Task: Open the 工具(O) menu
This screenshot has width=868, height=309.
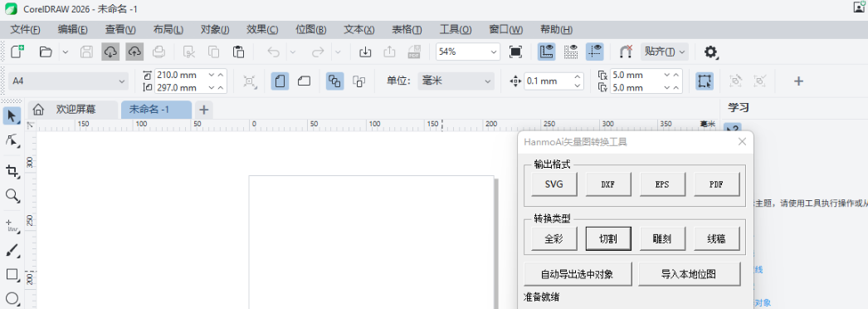Action: [x=456, y=29]
